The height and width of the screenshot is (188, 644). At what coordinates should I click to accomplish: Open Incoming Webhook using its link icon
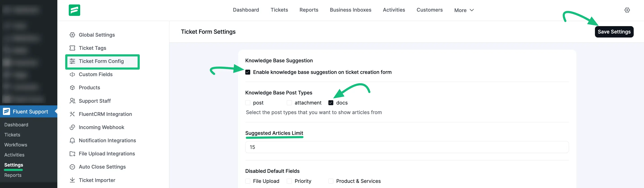tap(72, 127)
